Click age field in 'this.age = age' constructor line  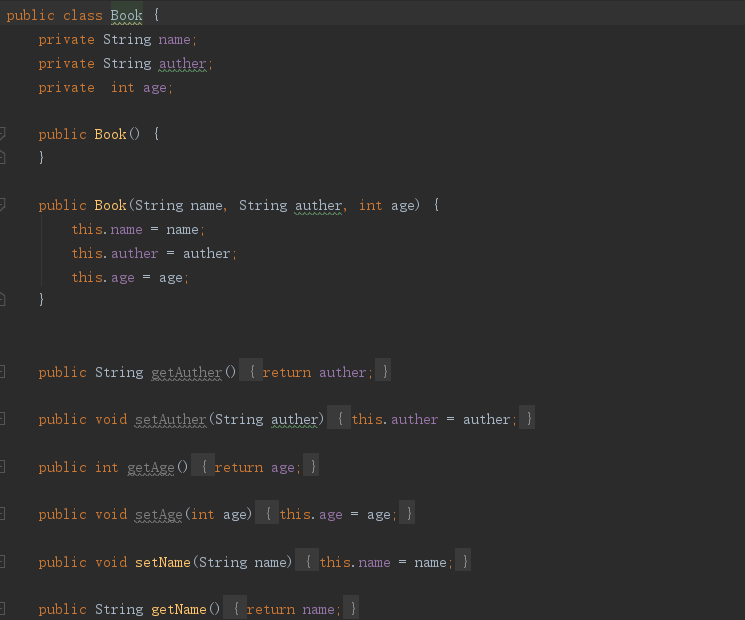[x=123, y=278]
